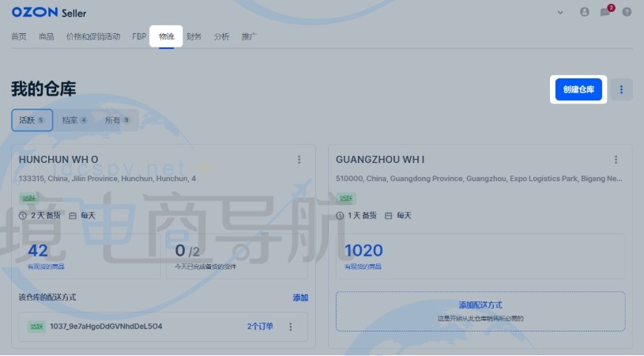The image size is (644, 356).
Task: Open the messages icon with red badge
Action: pos(606,12)
